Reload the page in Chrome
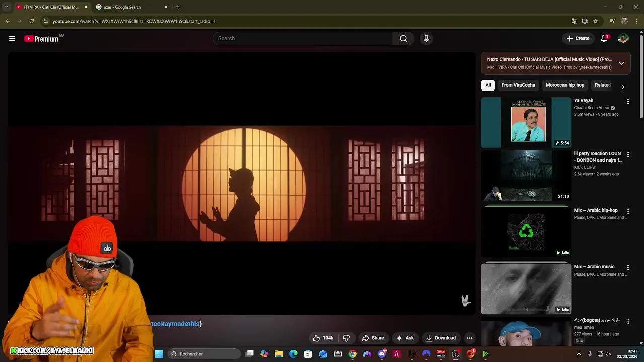This screenshot has height=362, width=644. click(x=31, y=21)
